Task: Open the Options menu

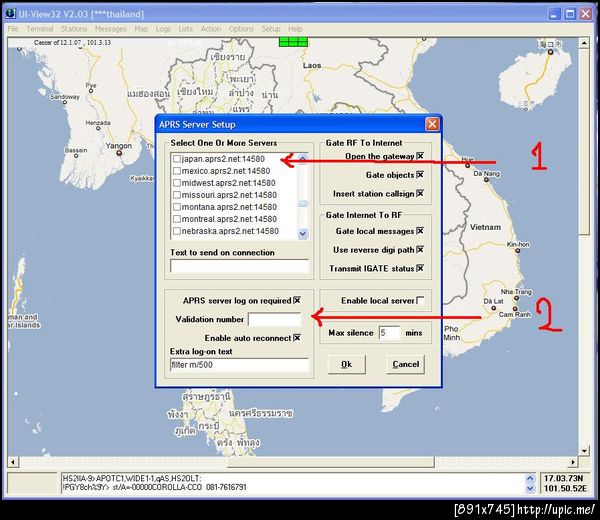Action: click(241, 29)
